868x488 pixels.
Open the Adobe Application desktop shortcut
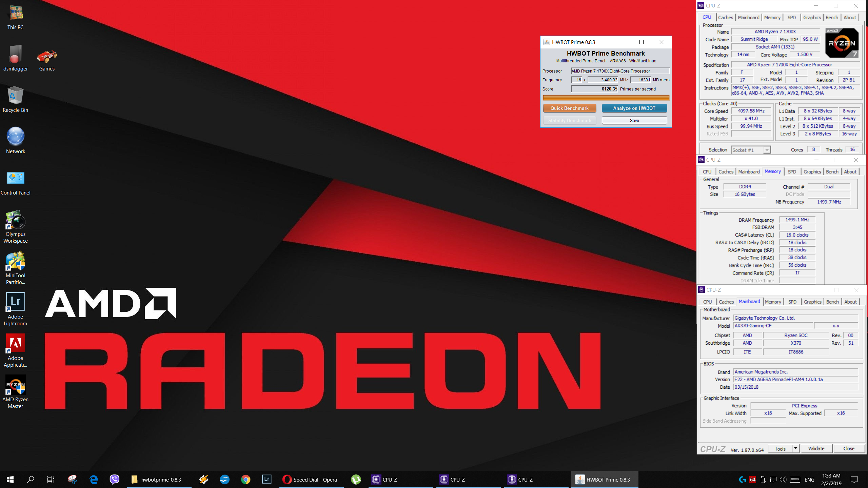tap(16, 350)
